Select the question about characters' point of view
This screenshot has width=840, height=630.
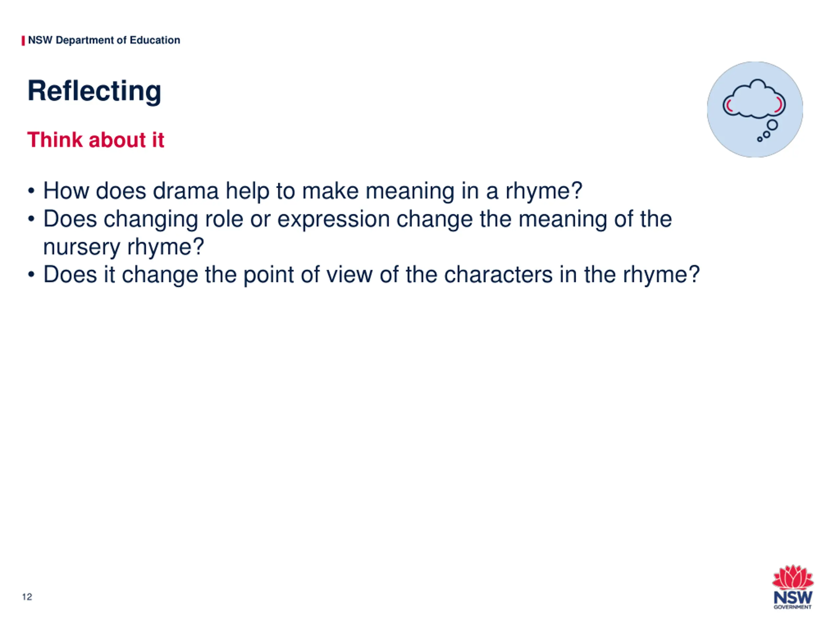(371, 275)
